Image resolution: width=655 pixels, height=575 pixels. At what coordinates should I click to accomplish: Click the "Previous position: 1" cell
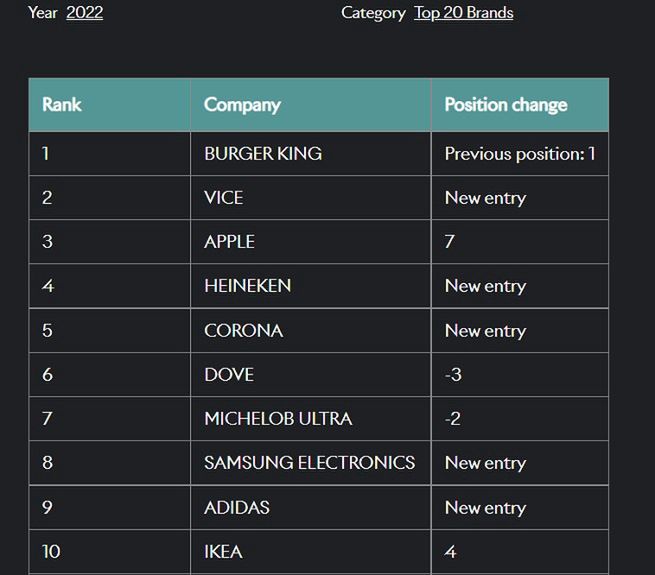(x=519, y=154)
